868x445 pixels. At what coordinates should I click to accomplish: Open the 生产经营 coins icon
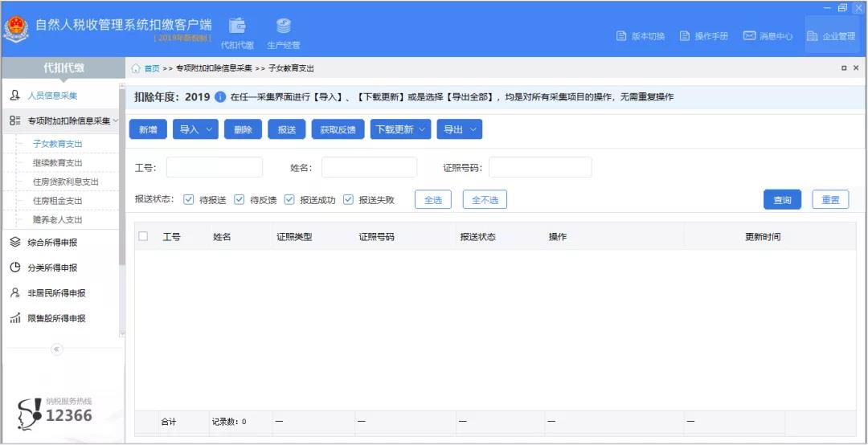click(283, 27)
